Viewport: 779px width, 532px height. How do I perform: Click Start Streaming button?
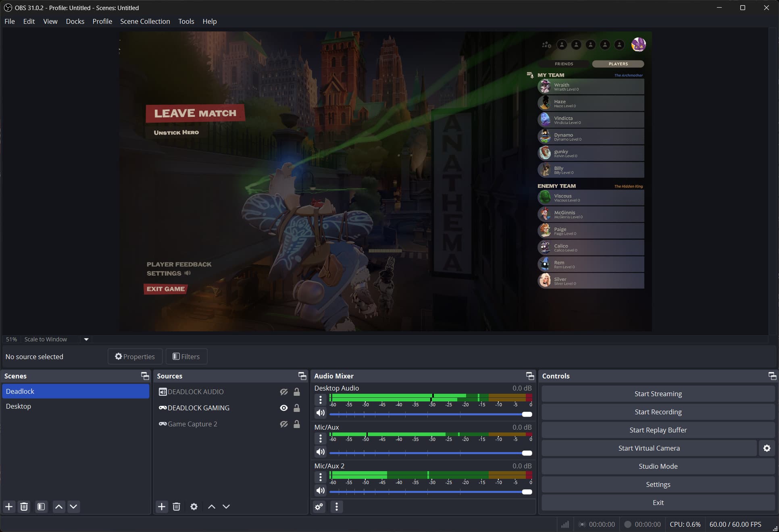[658, 394]
